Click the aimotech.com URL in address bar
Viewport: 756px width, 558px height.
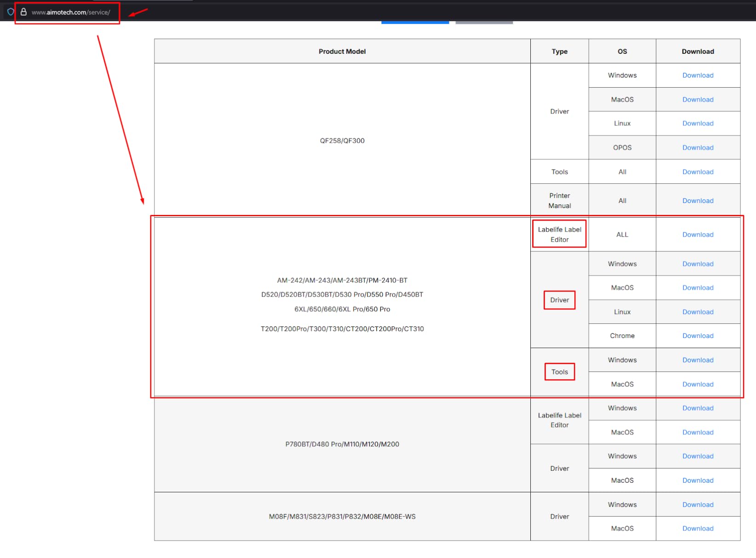click(71, 12)
